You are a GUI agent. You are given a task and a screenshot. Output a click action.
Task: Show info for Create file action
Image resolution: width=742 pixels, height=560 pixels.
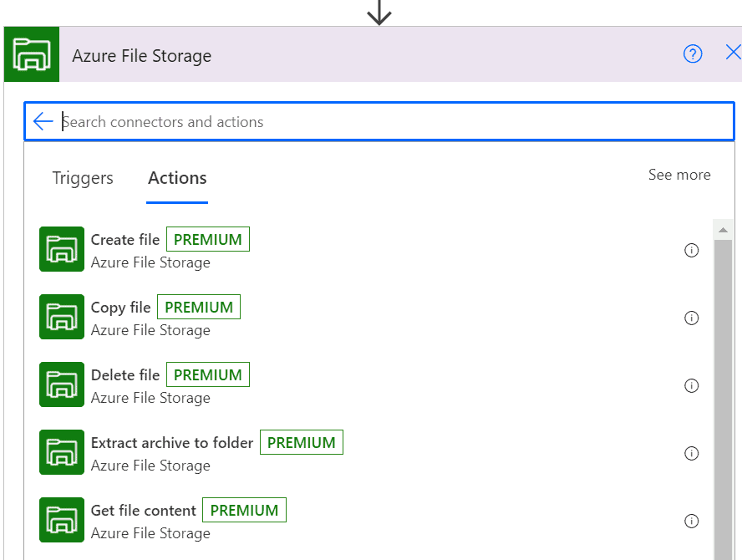point(691,250)
